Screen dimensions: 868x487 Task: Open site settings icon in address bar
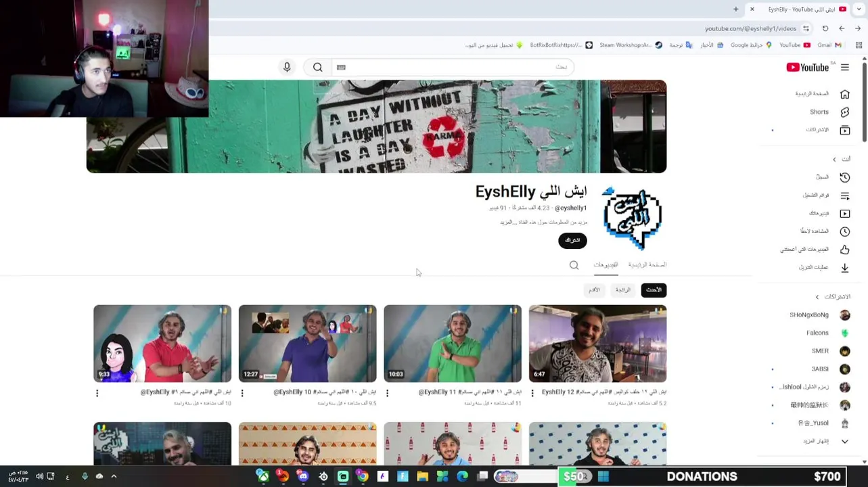point(806,28)
